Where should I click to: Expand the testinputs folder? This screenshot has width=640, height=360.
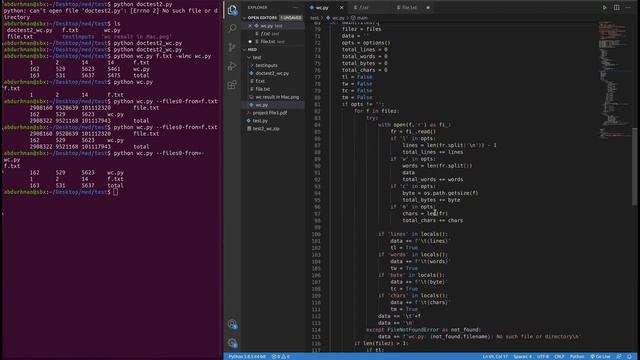(x=266, y=65)
